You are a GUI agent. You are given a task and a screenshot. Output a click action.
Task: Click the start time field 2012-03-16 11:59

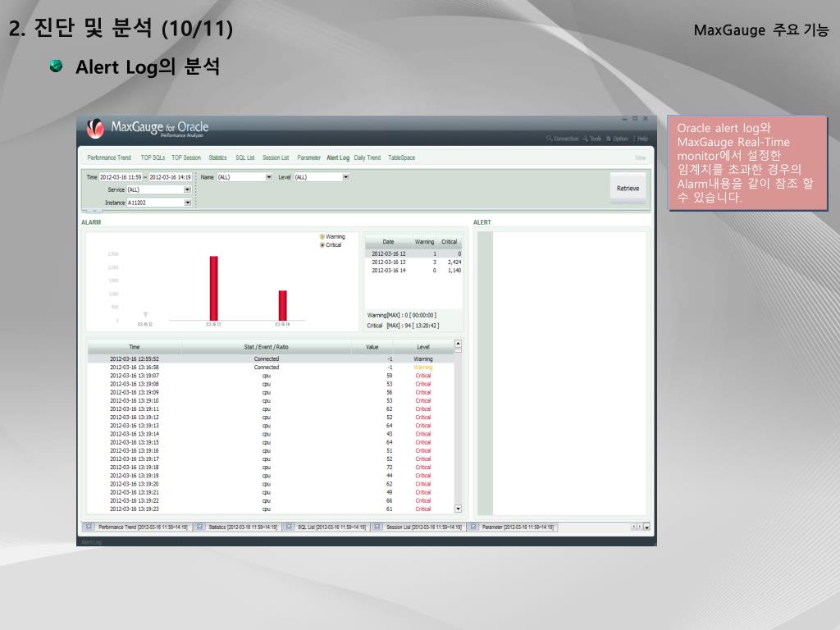tap(121, 177)
